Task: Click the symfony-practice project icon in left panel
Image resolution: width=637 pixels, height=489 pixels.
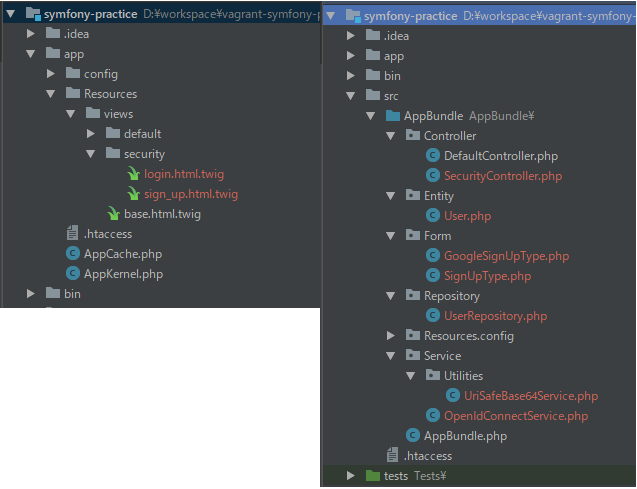Action: point(33,14)
